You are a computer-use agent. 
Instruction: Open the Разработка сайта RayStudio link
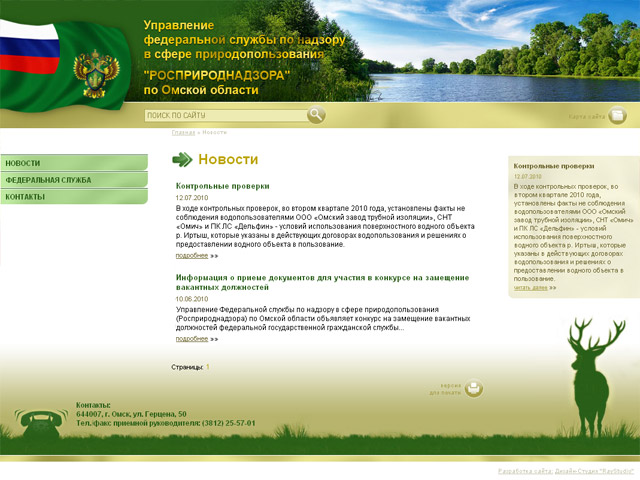pyautogui.click(x=566, y=471)
